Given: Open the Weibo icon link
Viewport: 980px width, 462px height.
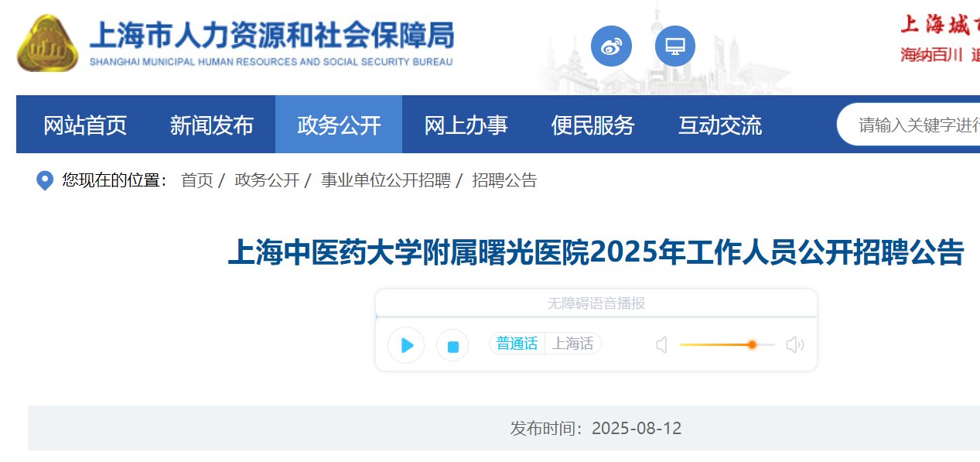Looking at the screenshot, I should [611, 46].
